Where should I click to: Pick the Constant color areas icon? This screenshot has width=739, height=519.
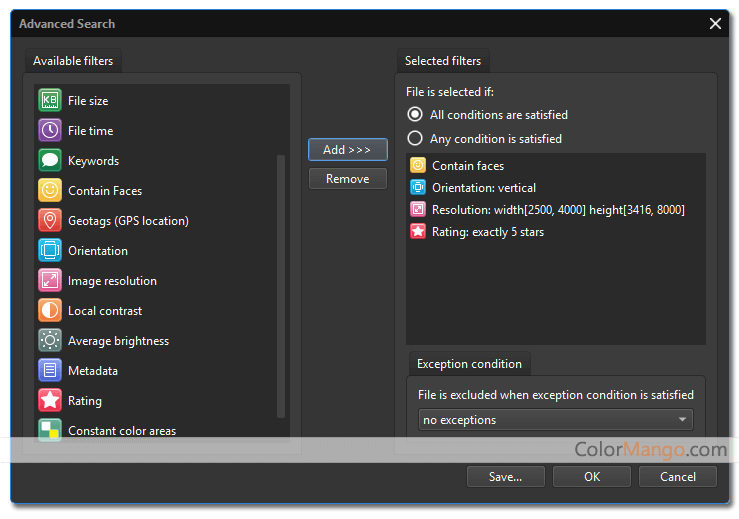coord(50,430)
